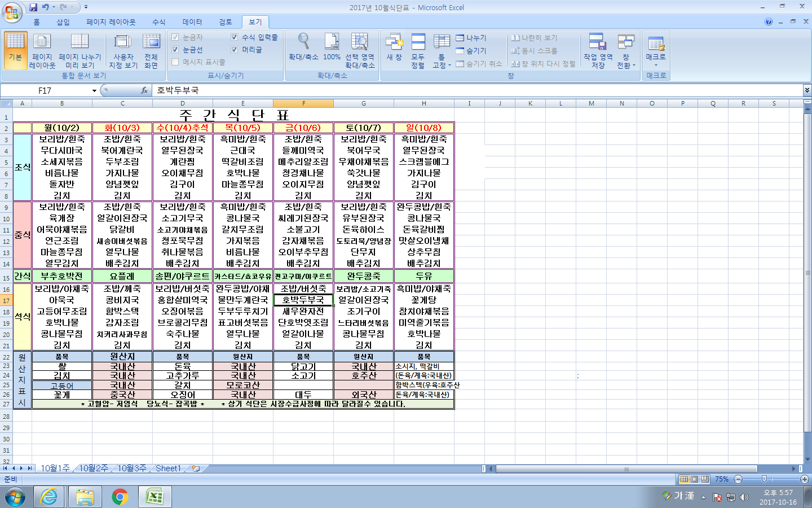
Task: Click the 모두 정렬 arrange icon
Action: pyautogui.click(x=418, y=50)
